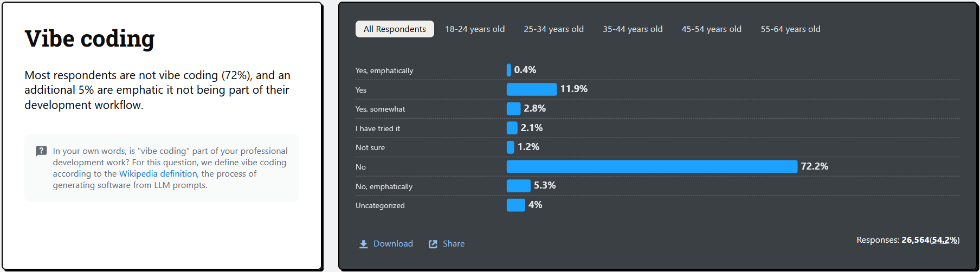980x272 pixels.
Task: Click the question mark speech bubble icon
Action: [x=41, y=151]
